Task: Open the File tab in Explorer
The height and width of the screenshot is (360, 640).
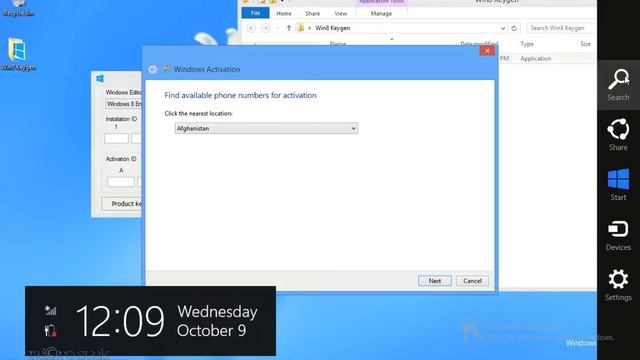Action: pyautogui.click(x=256, y=13)
